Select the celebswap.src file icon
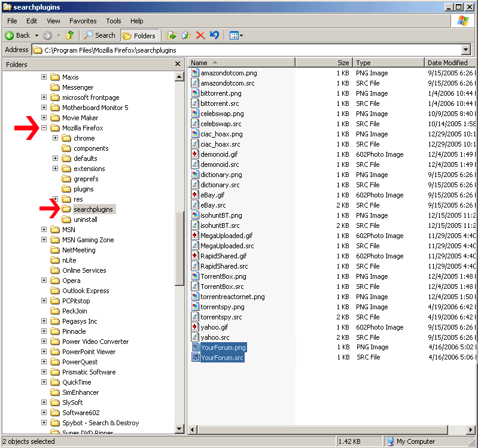 coord(195,123)
